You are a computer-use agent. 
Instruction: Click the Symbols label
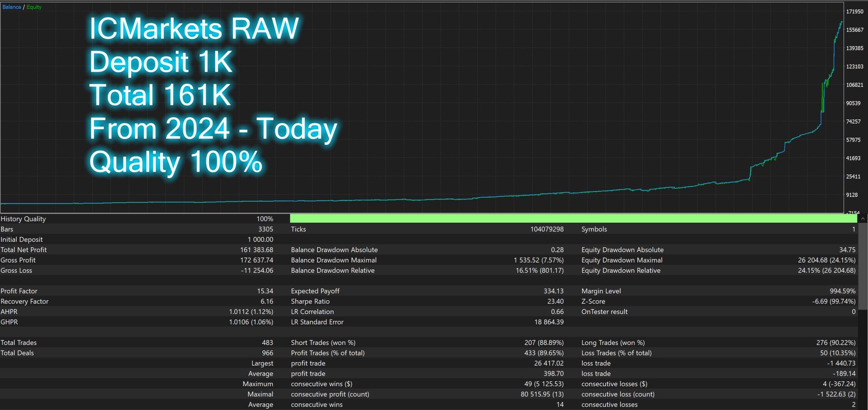(x=594, y=229)
